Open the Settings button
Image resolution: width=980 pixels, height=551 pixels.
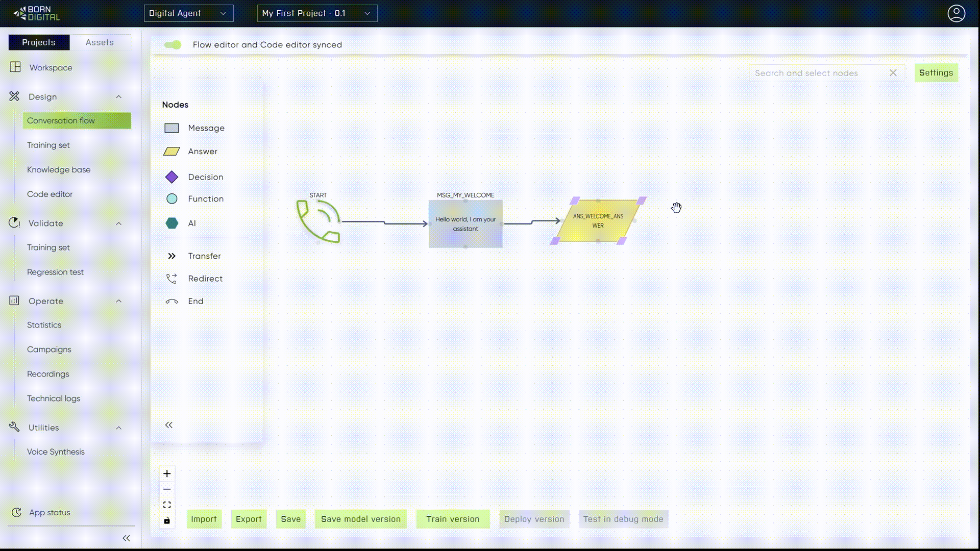pyautogui.click(x=936, y=72)
